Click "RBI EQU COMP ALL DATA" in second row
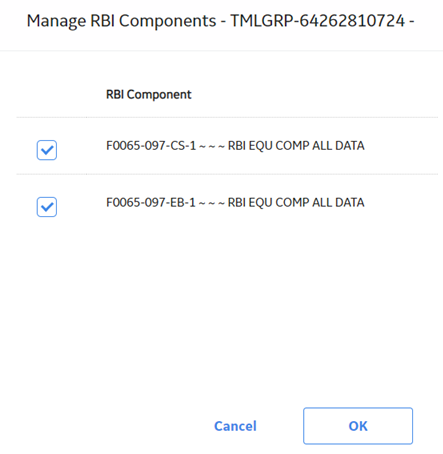443x454 pixels. (x=296, y=202)
